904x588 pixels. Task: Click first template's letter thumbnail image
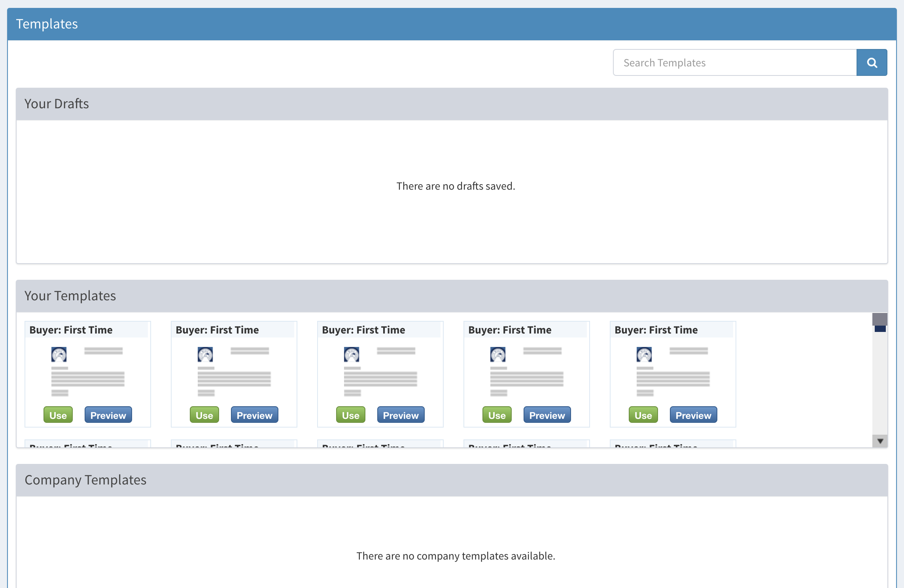pyautogui.click(x=88, y=371)
